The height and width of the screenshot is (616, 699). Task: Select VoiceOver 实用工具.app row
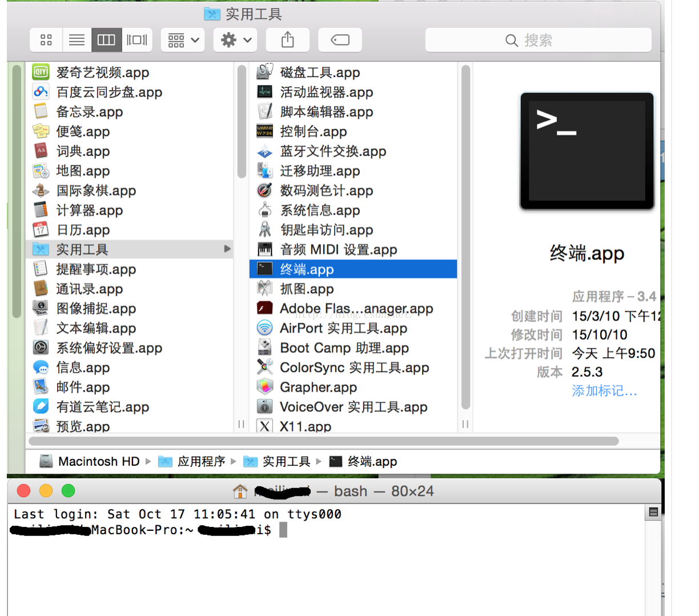click(353, 406)
